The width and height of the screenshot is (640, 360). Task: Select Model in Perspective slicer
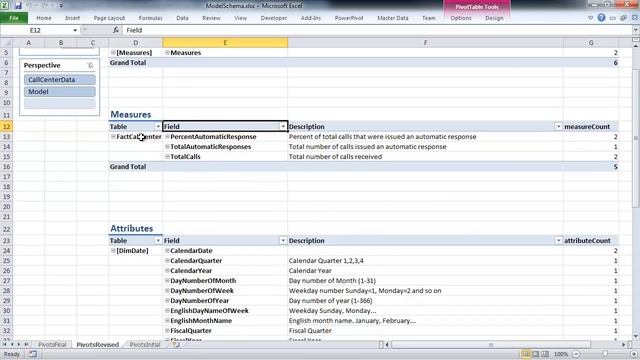(60, 92)
